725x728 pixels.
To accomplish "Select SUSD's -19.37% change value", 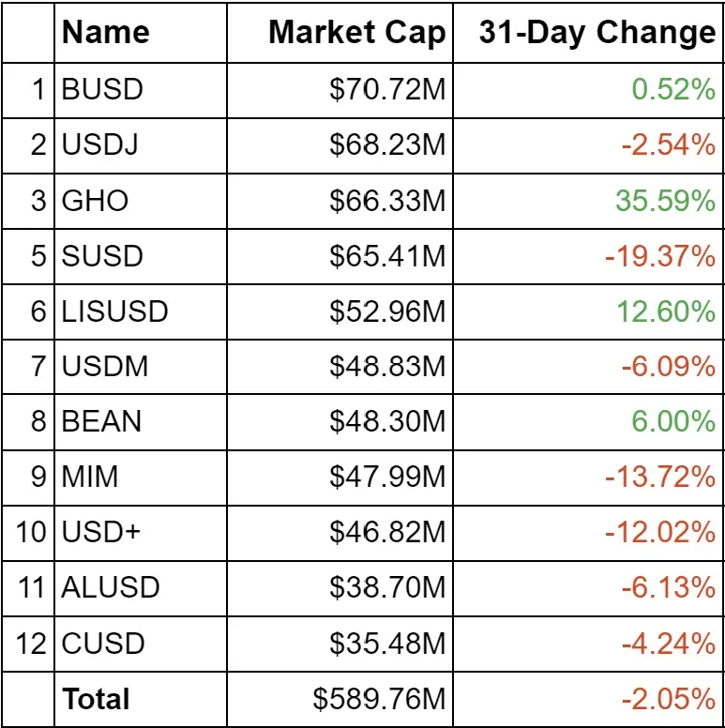I will (660, 256).
